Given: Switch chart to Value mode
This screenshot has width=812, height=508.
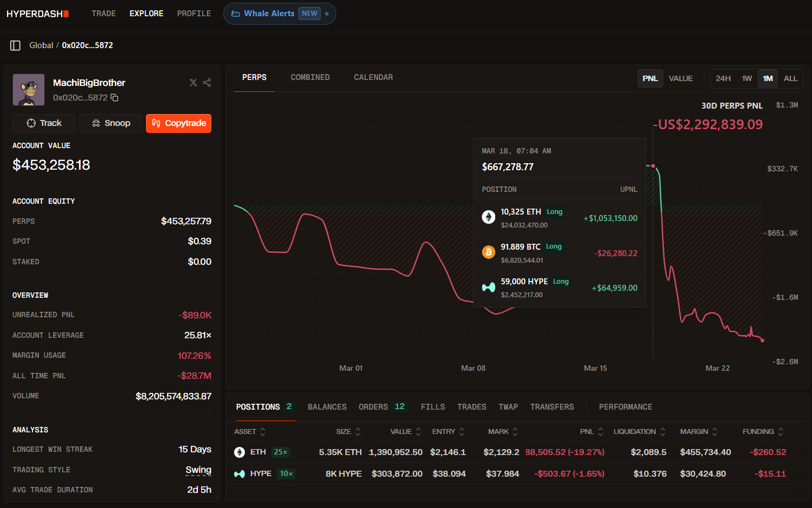Looking at the screenshot, I should 681,78.
